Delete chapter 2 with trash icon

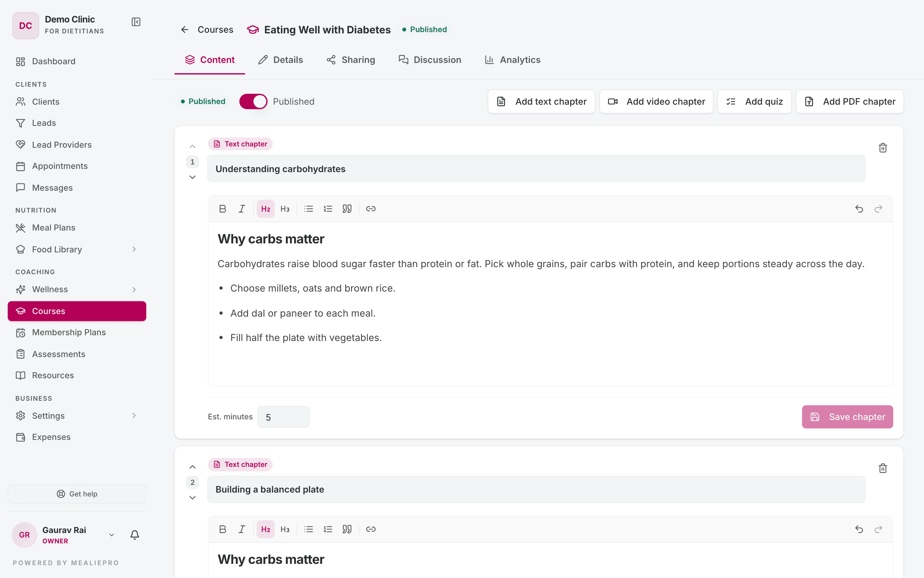(883, 468)
